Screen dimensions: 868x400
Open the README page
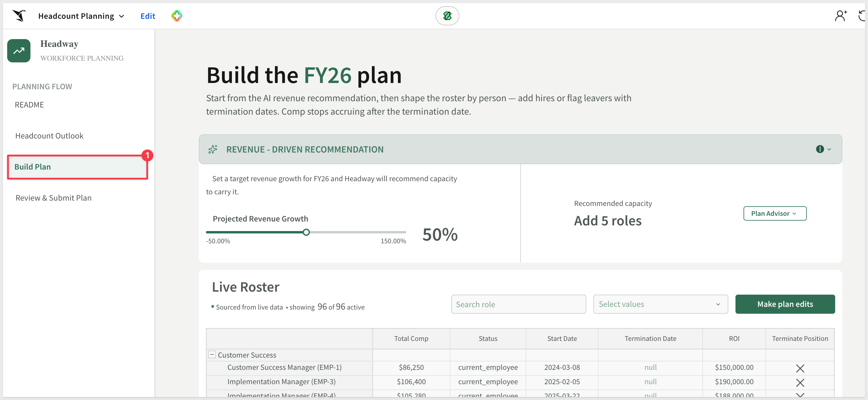pyautogui.click(x=29, y=105)
